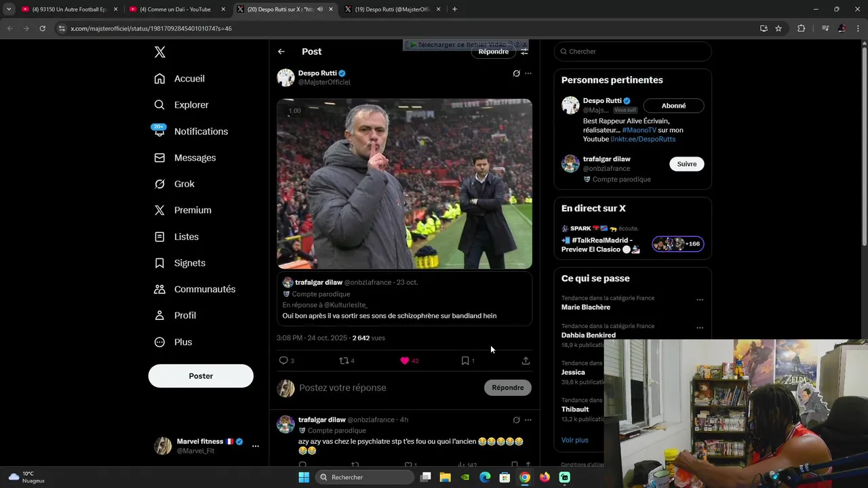This screenshot has height=488, width=868.
Task: Click the Signets bookmark icon in sidebar
Action: [x=159, y=263]
